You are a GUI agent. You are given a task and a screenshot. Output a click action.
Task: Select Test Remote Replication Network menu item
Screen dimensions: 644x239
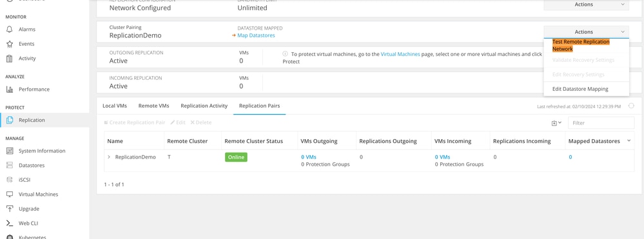(x=581, y=45)
